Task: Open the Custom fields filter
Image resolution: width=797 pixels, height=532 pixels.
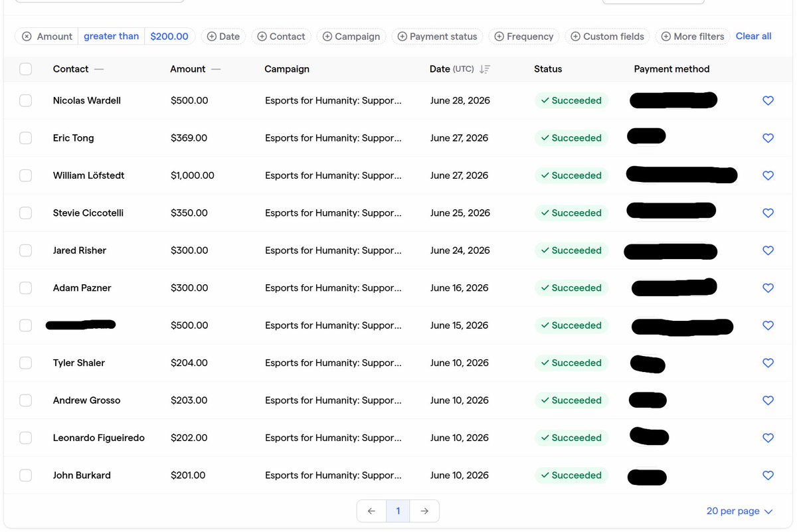Action: 607,37
